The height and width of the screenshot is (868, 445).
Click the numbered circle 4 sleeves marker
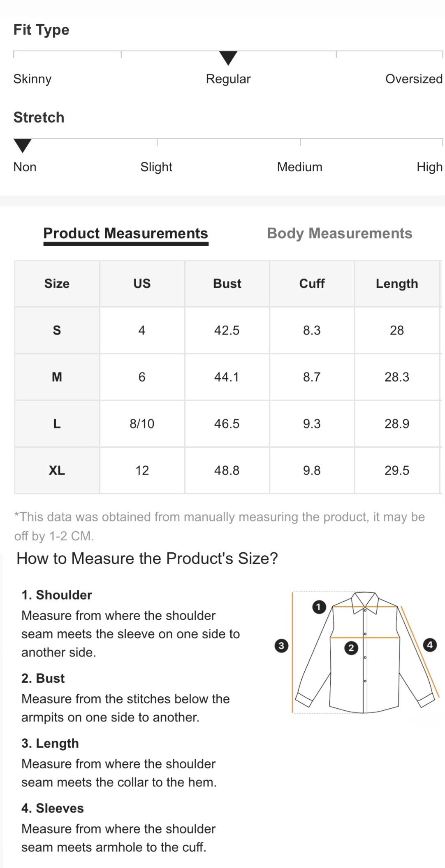[430, 645]
